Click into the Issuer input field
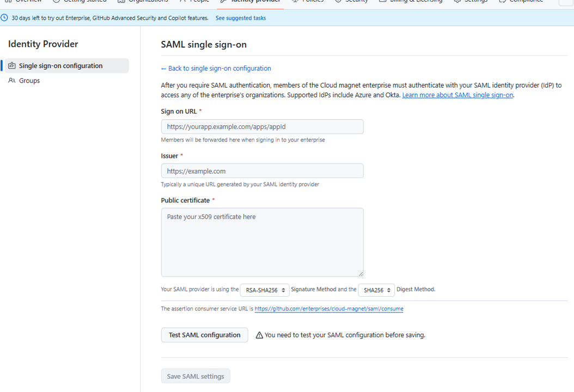The width and height of the screenshot is (574, 392). pos(262,171)
